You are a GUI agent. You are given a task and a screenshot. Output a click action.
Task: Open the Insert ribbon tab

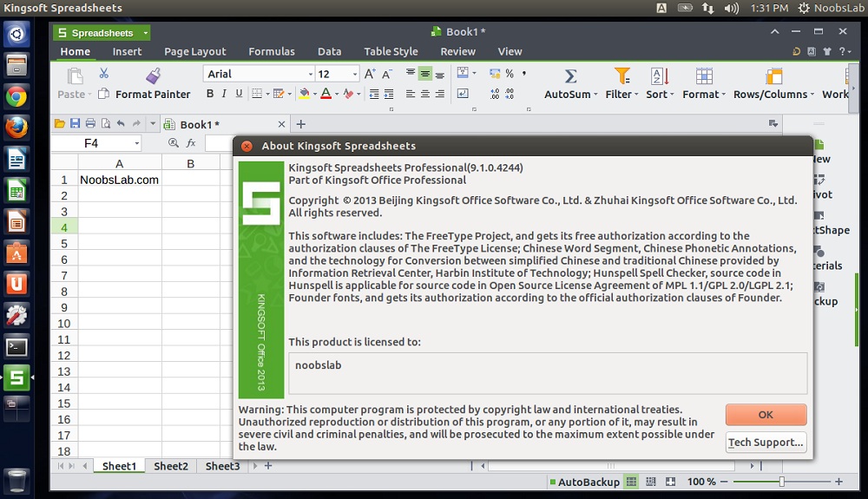(x=127, y=51)
